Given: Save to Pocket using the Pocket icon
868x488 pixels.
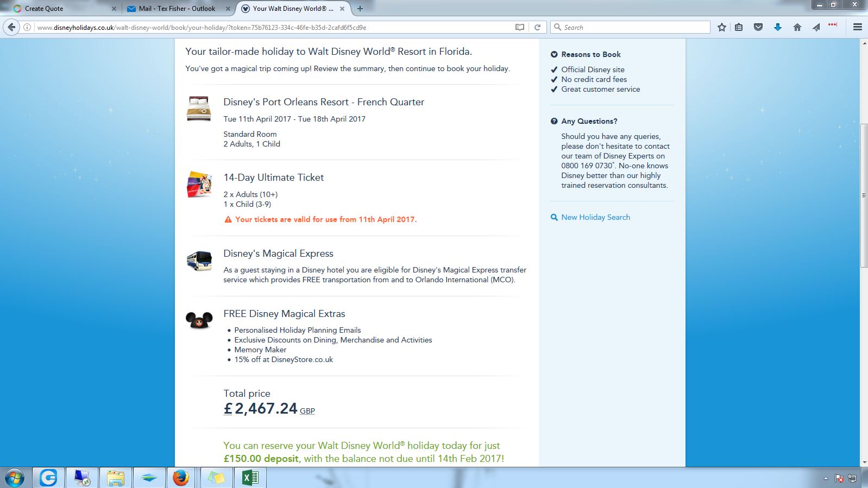Looking at the screenshot, I should click(758, 27).
